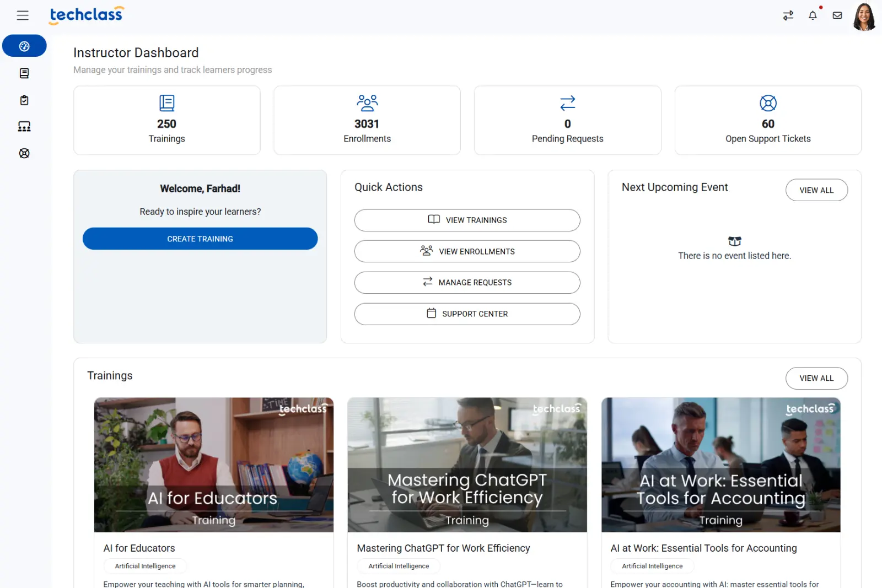
Task: Open the classroom sidebar icon
Action: tap(24, 127)
